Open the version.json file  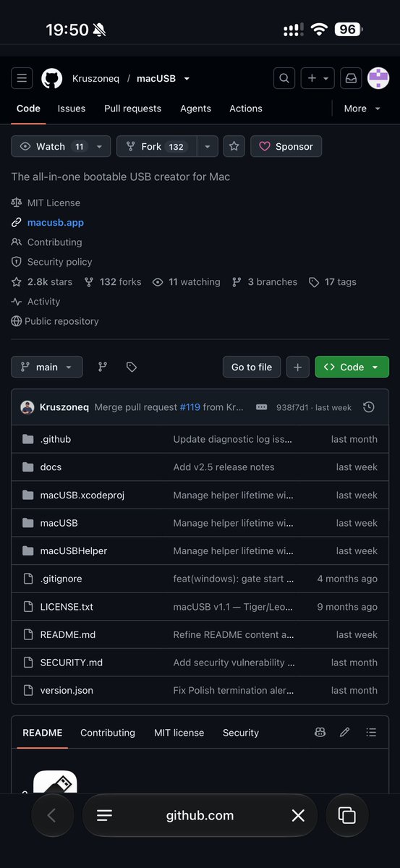(67, 691)
